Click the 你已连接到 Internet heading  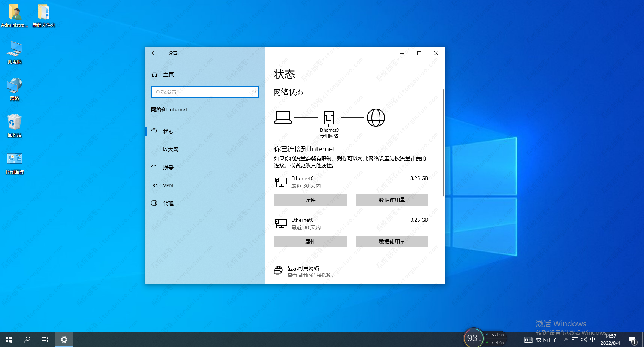pyautogui.click(x=304, y=149)
